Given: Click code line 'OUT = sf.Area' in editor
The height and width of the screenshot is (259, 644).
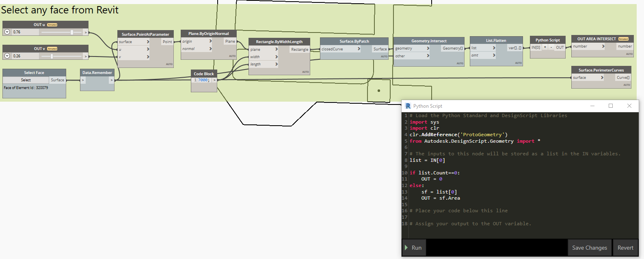Looking at the screenshot, I should (x=441, y=198).
